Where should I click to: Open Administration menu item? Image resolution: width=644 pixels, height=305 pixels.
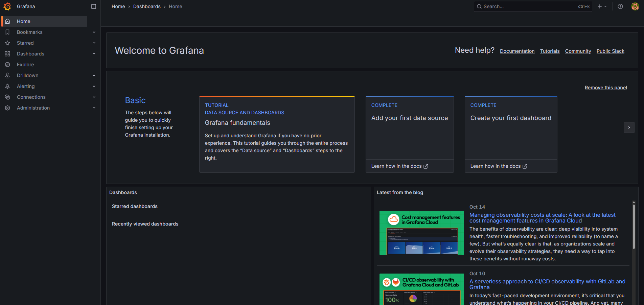33,108
